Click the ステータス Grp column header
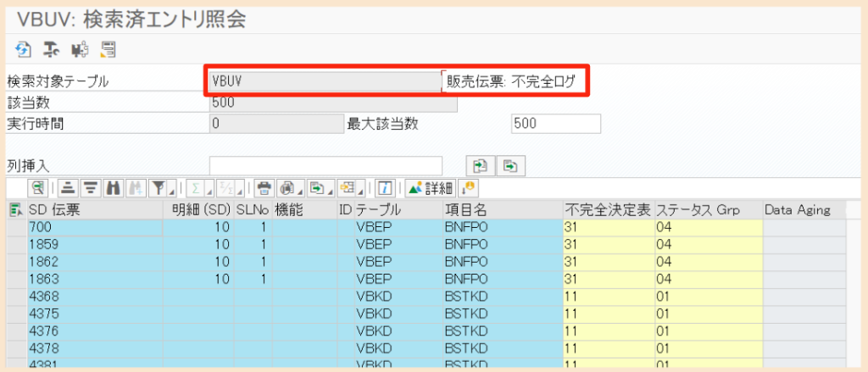868x372 pixels. (x=709, y=210)
